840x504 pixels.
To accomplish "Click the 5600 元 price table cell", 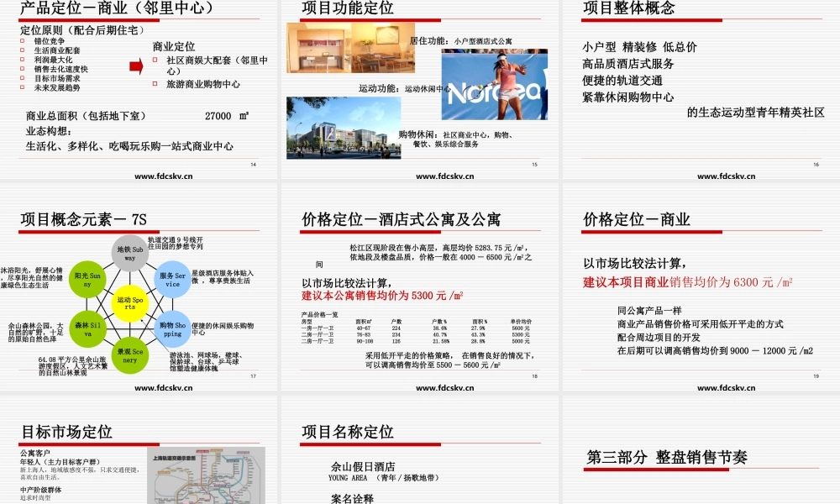I will pyautogui.click(x=521, y=328).
